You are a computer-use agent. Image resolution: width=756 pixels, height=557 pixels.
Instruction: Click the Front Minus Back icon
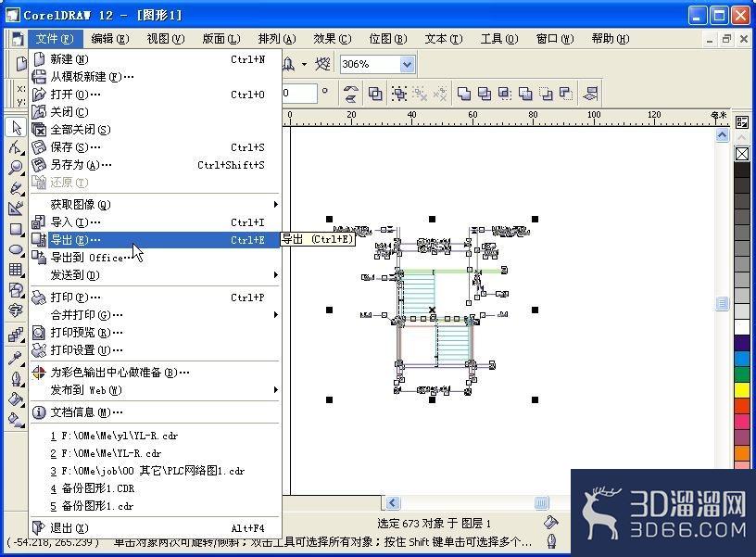click(546, 93)
